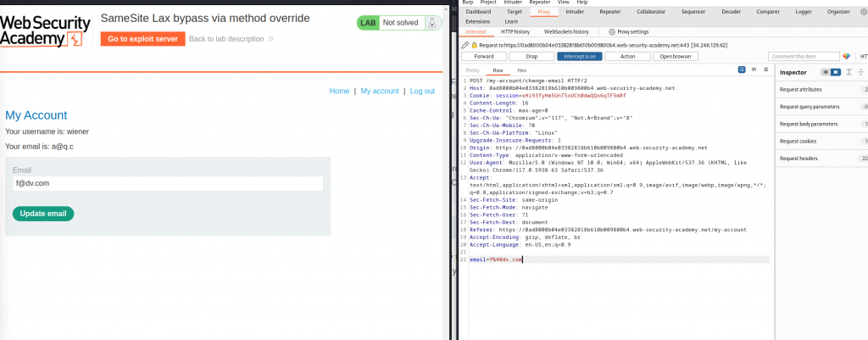The image size is (868, 340).
Task: Click the pencil edit icon beside the request URL
Action: click(x=465, y=46)
